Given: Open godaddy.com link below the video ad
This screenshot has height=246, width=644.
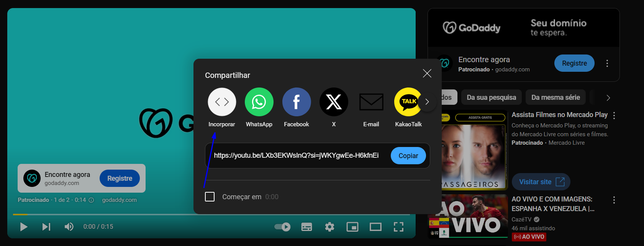Looking at the screenshot, I should click(x=119, y=200).
